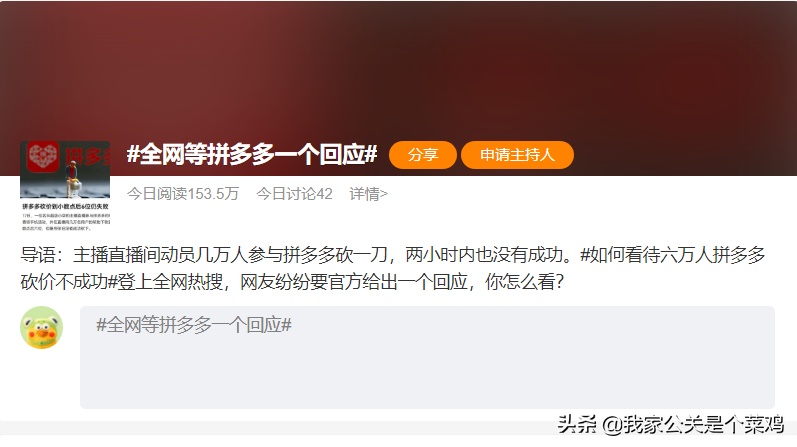Open the 详情> link
Image resolution: width=797 pixels, height=447 pixels.
point(369,194)
